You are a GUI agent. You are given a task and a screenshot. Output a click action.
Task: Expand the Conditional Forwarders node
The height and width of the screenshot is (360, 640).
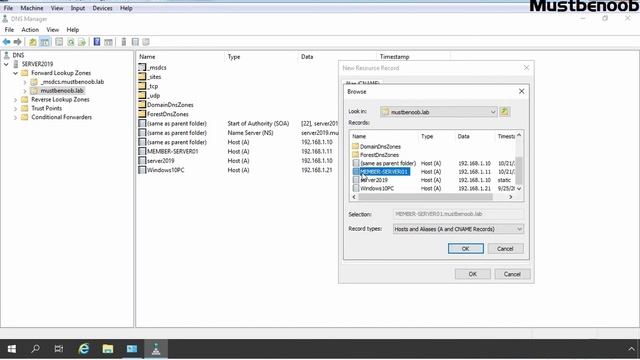pyautogui.click(x=16, y=118)
